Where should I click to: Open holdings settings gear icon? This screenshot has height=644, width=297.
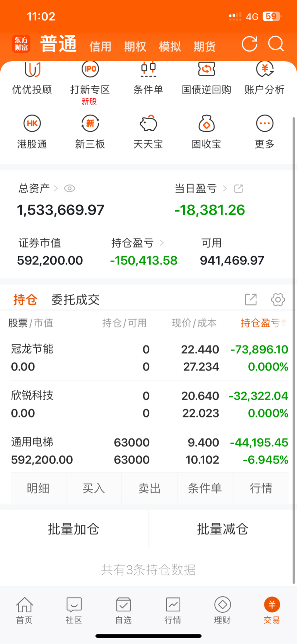pyautogui.click(x=278, y=299)
